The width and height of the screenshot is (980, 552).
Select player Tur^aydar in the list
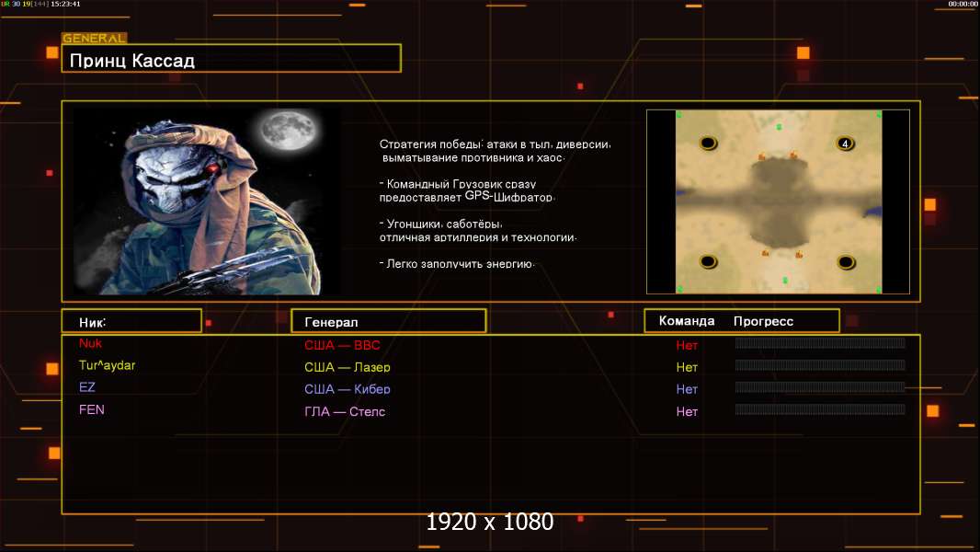click(x=107, y=365)
